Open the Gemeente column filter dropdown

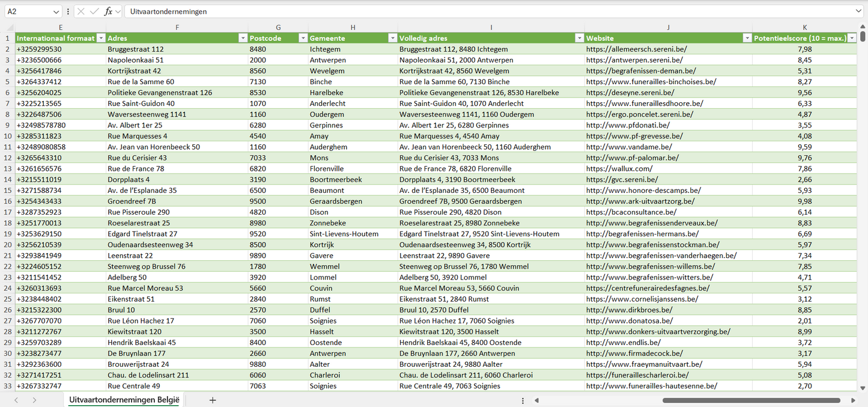[x=392, y=38]
